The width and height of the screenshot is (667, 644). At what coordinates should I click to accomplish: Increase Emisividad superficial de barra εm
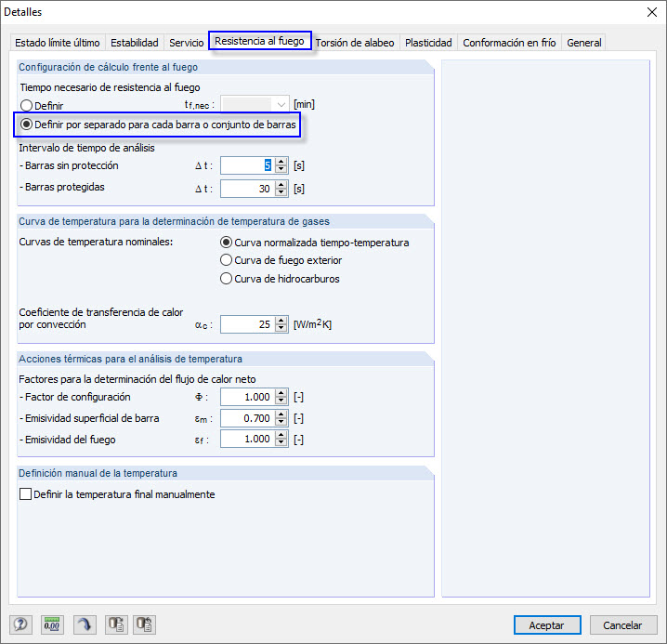tap(281, 414)
